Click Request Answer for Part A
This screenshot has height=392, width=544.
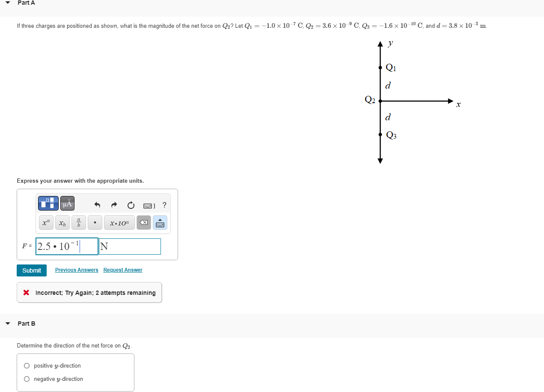[122, 270]
